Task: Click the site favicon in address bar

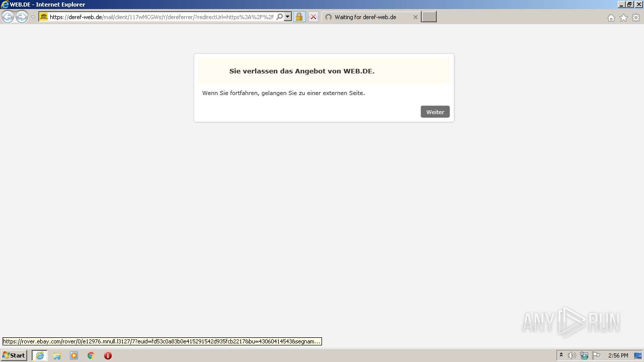Action: tap(44, 17)
